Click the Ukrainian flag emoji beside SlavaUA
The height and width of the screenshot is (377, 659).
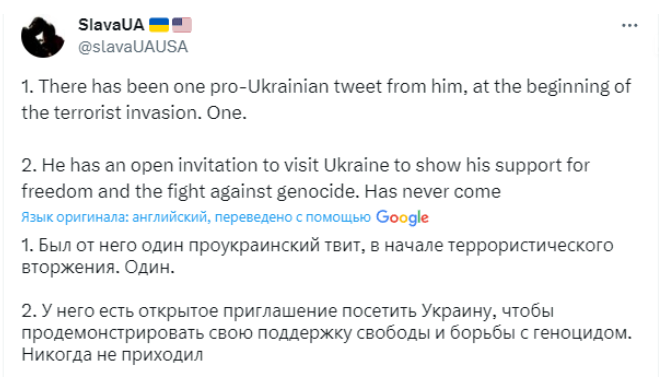click(159, 25)
